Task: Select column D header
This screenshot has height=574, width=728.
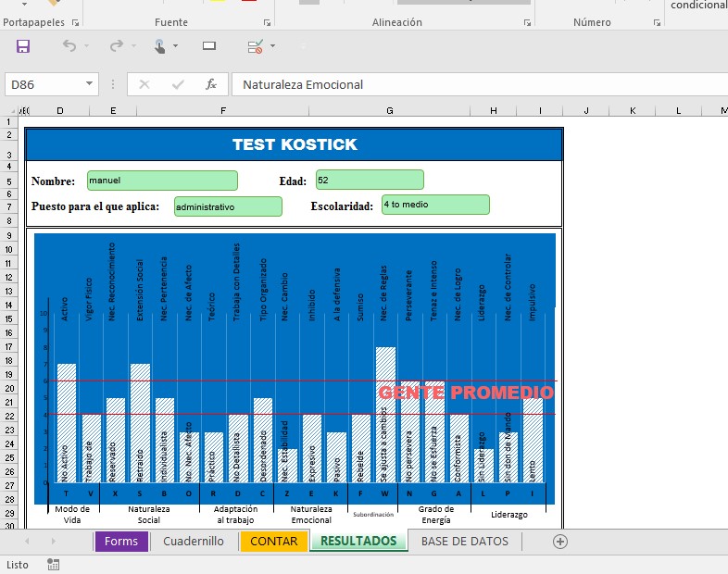Action: point(60,110)
